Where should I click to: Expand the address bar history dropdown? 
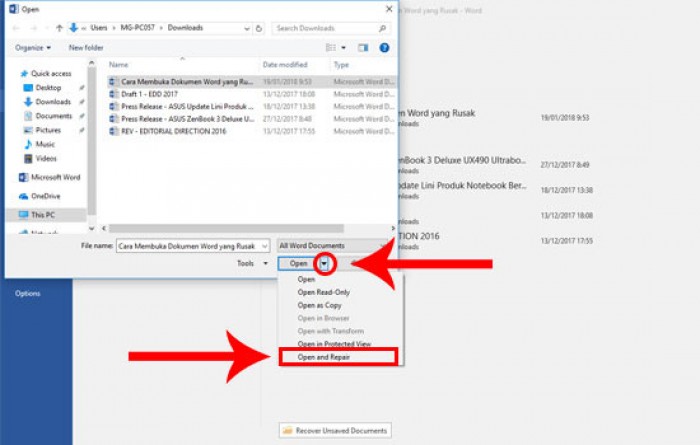(x=247, y=28)
